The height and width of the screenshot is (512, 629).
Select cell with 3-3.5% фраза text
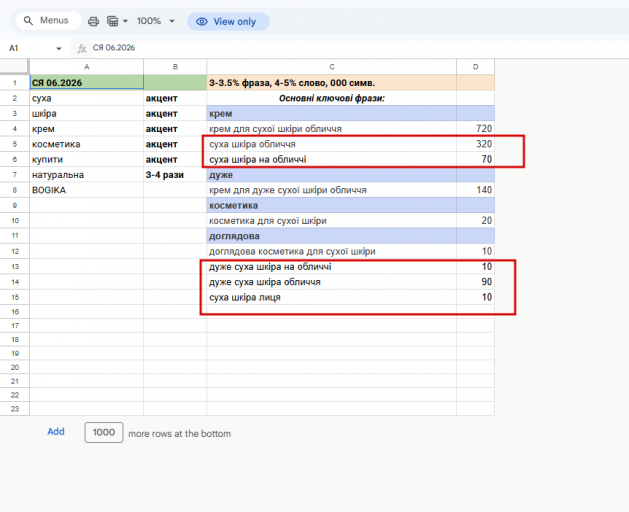coord(332,83)
